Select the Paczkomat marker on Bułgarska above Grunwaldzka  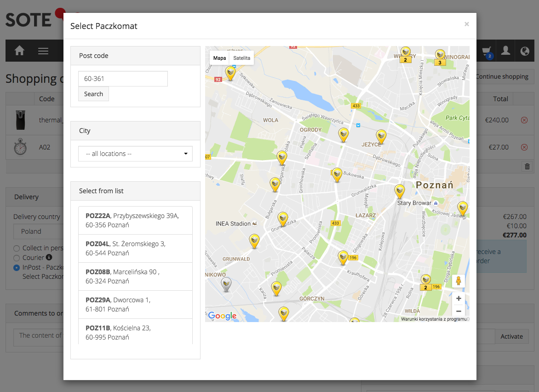(x=275, y=184)
